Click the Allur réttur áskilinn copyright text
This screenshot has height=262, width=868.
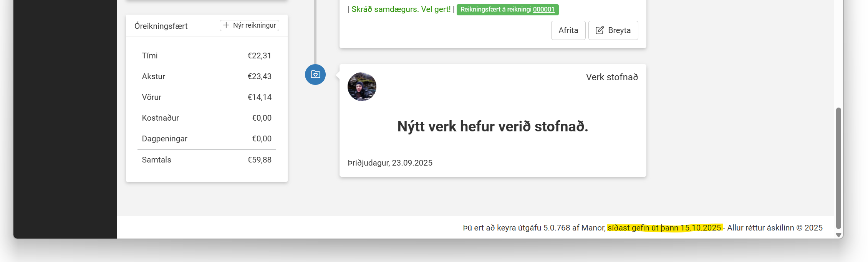pyautogui.click(x=775, y=228)
